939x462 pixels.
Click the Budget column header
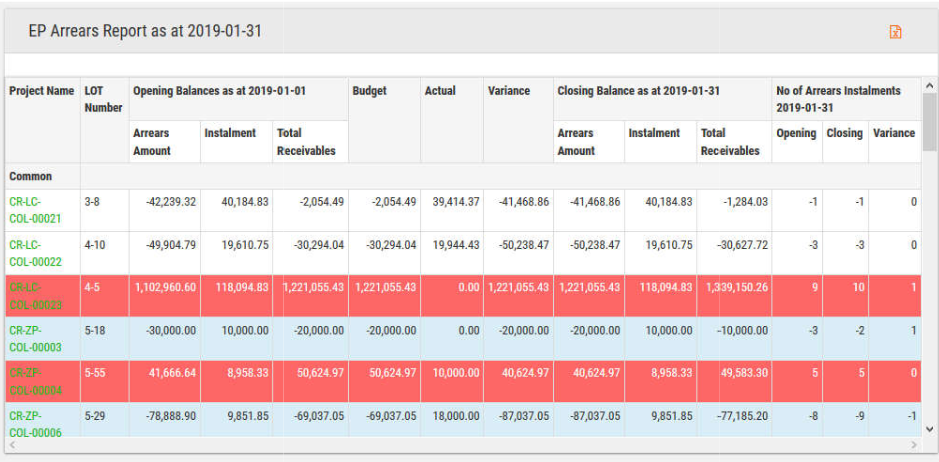[369, 91]
